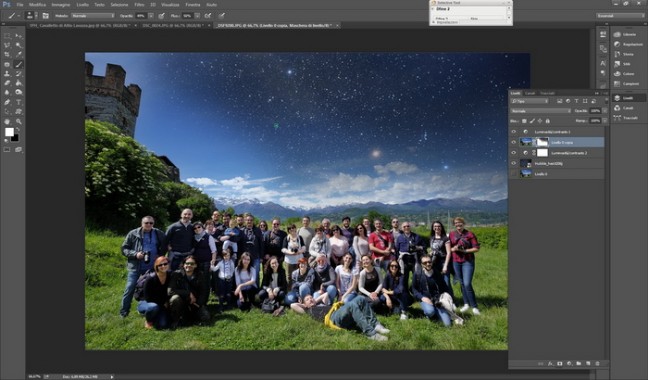Screen dimensions: 648x380
Task: Open the Livelli panel button in dock
Action: click(628, 98)
